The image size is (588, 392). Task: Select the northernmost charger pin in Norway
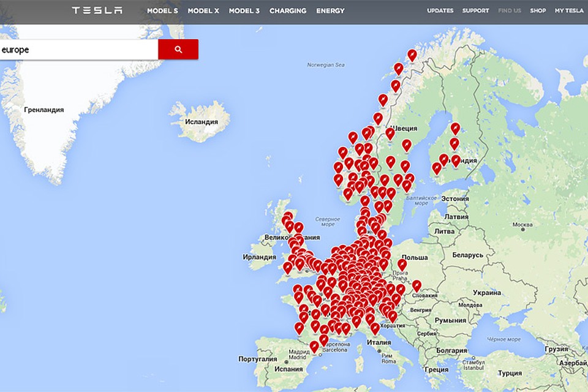pyautogui.click(x=412, y=55)
